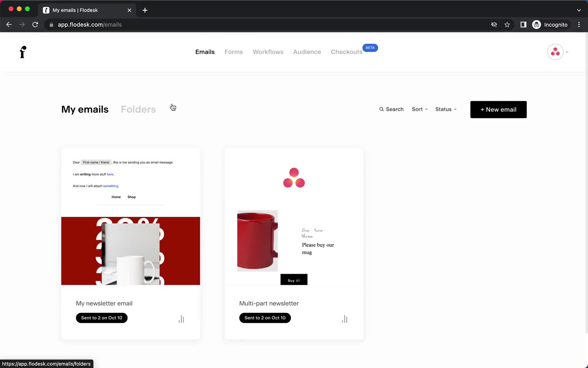588x368 pixels.
Task: Expand the Sort dropdown menu
Action: point(420,109)
